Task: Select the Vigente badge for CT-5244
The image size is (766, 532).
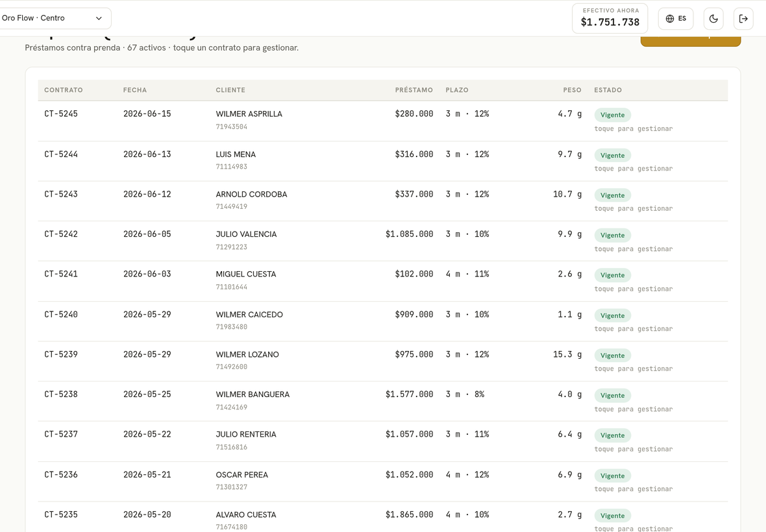Action: [613, 155]
